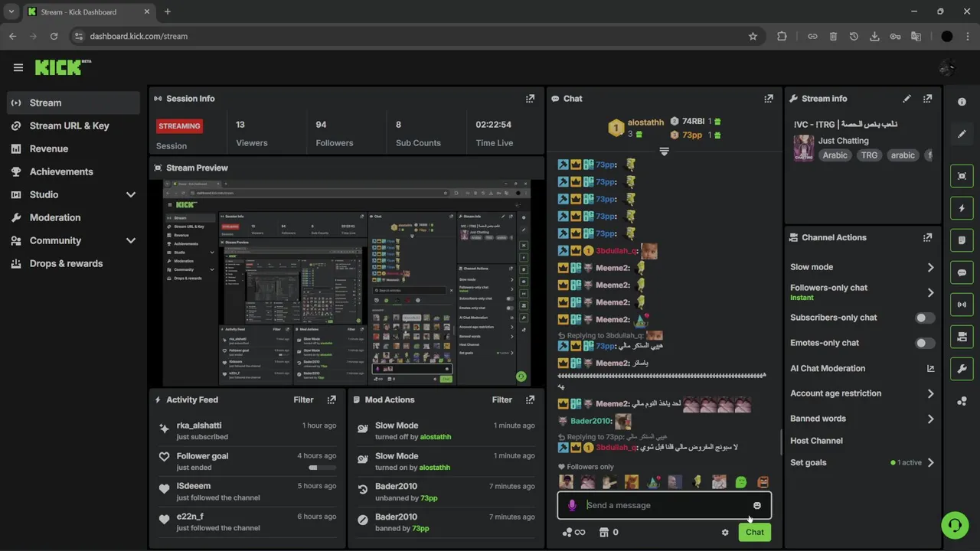Viewport: 980px width, 551px height.
Task: Open the Mod Actions Filter
Action: 501,399
